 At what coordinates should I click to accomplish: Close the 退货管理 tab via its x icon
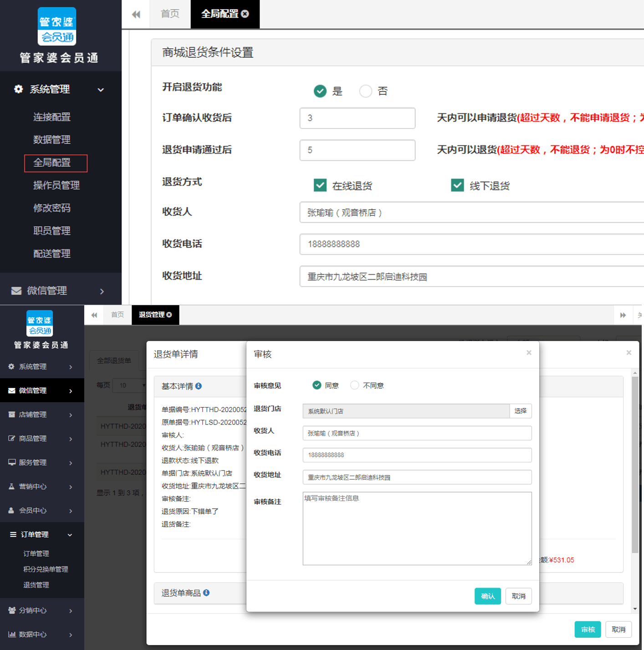169,315
